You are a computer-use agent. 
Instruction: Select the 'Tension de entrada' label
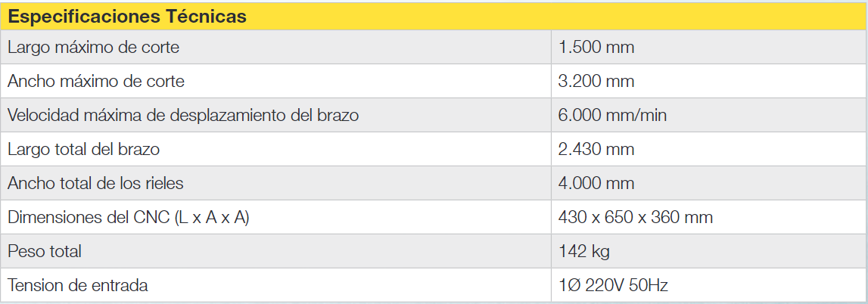(77, 286)
